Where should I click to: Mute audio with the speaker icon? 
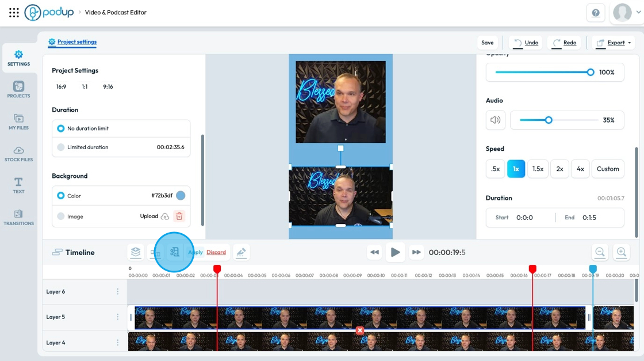click(x=495, y=120)
